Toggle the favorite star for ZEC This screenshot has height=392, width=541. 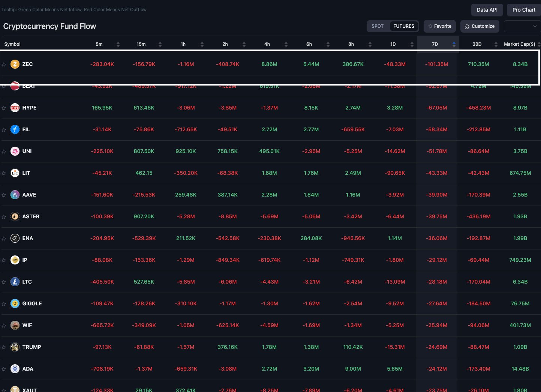[4, 64]
